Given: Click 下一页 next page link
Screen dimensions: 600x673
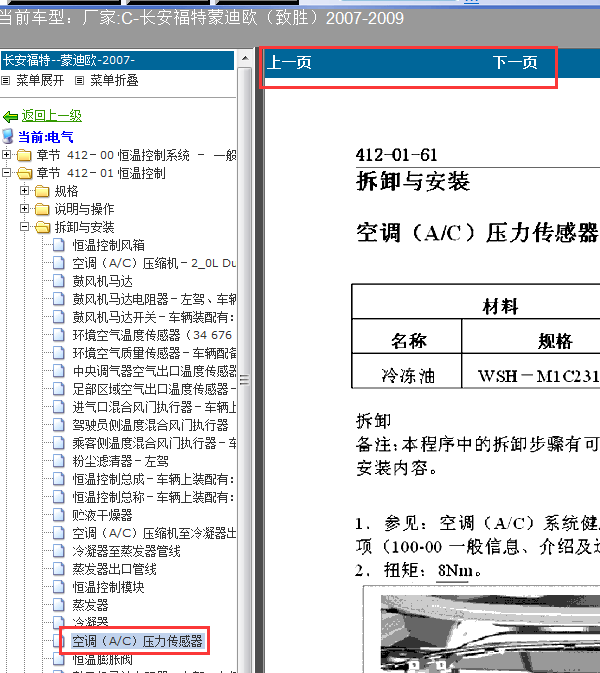Looking at the screenshot, I should point(515,63).
